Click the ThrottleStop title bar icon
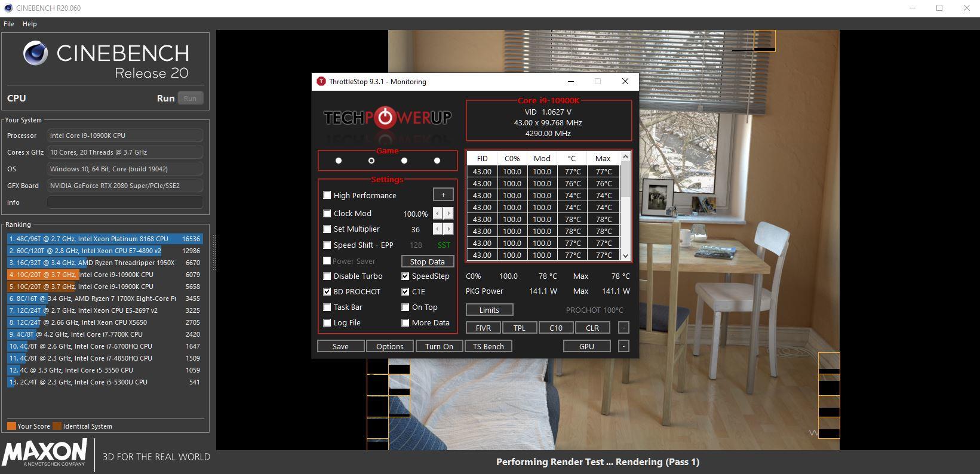Image resolution: width=980 pixels, height=474 pixels. pyautogui.click(x=321, y=82)
